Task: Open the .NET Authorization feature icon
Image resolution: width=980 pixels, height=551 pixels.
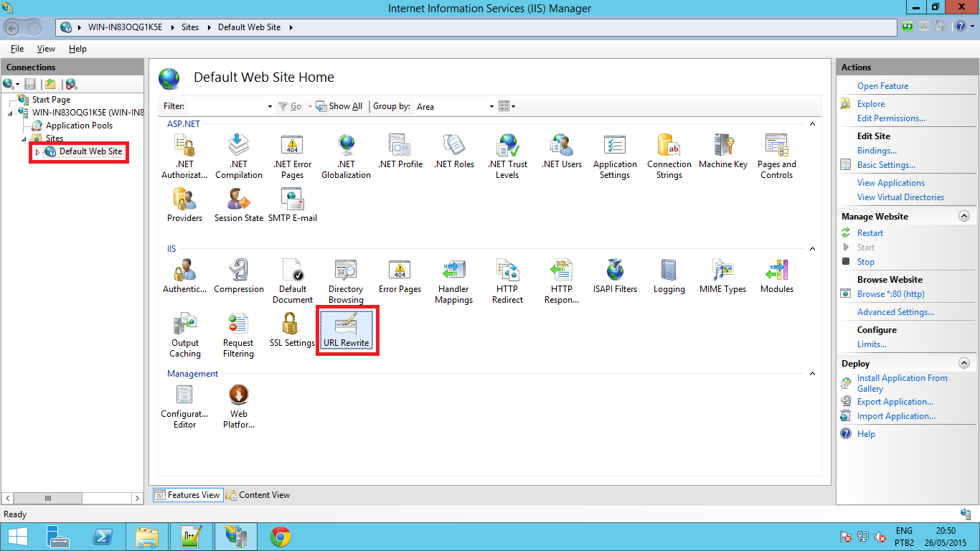Action: [x=184, y=156]
